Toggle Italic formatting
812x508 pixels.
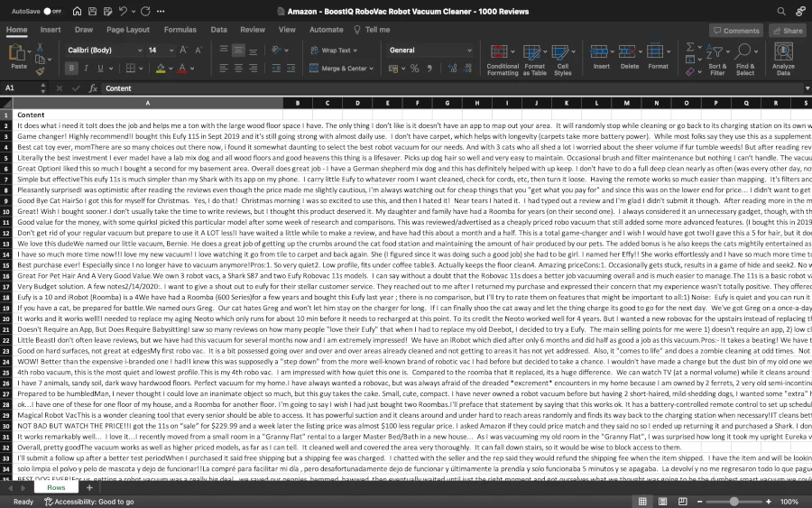pos(86,68)
